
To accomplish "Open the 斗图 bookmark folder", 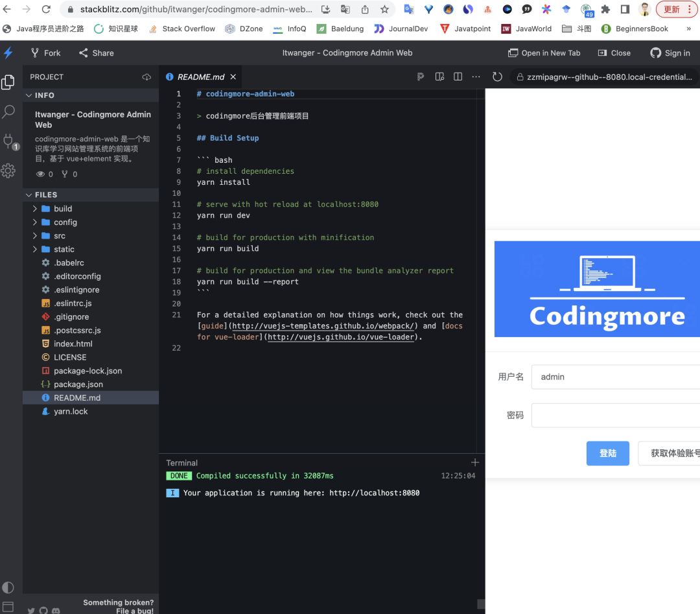I will [x=576, y=29].
